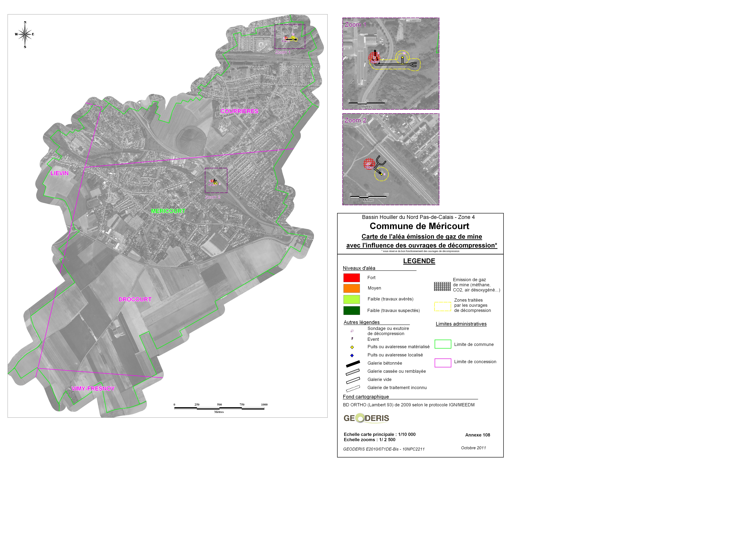This screenshot has height=534, width=756.
Task: Click the Autres légendes section heading
Action: [x=362, y=322]
